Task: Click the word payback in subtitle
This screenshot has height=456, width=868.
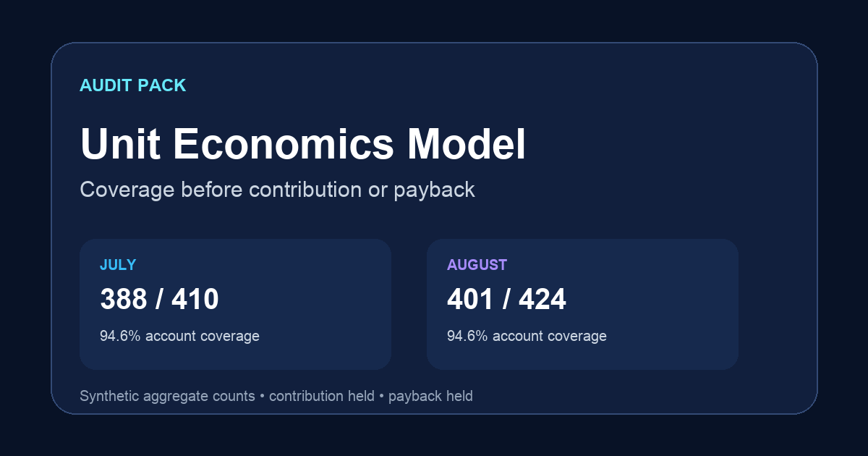Action: pyautogui.click(x=434, y=190)
